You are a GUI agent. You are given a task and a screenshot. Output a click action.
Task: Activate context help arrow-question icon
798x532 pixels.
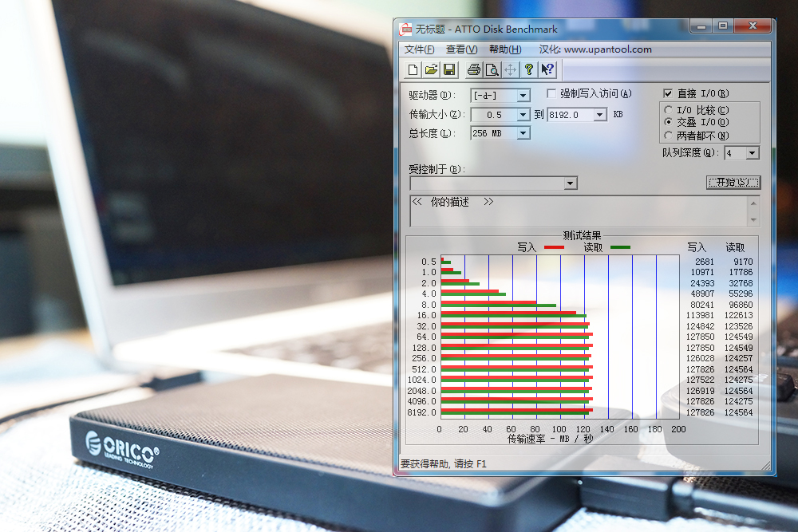click(547, 69)
